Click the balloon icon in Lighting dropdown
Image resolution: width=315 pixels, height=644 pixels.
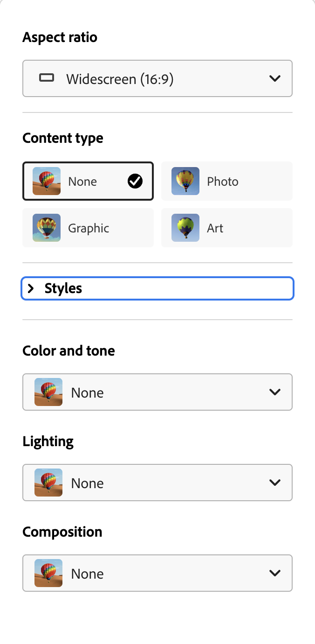48,483
